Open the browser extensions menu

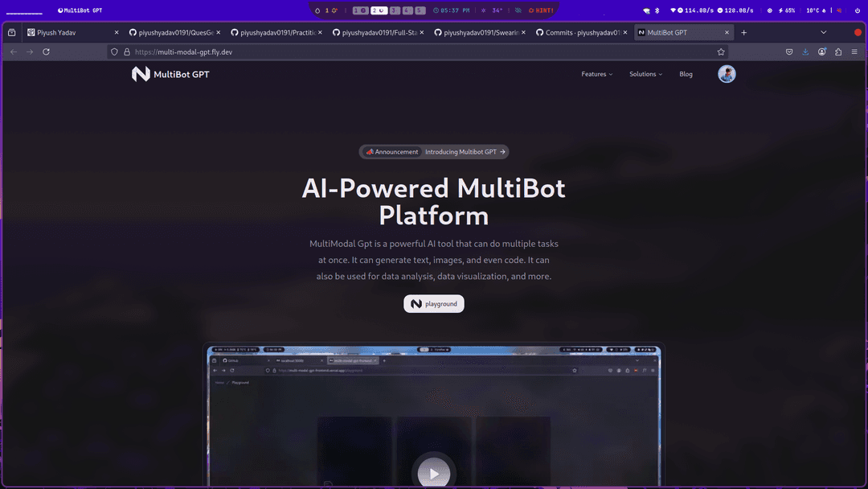(838, 52)
